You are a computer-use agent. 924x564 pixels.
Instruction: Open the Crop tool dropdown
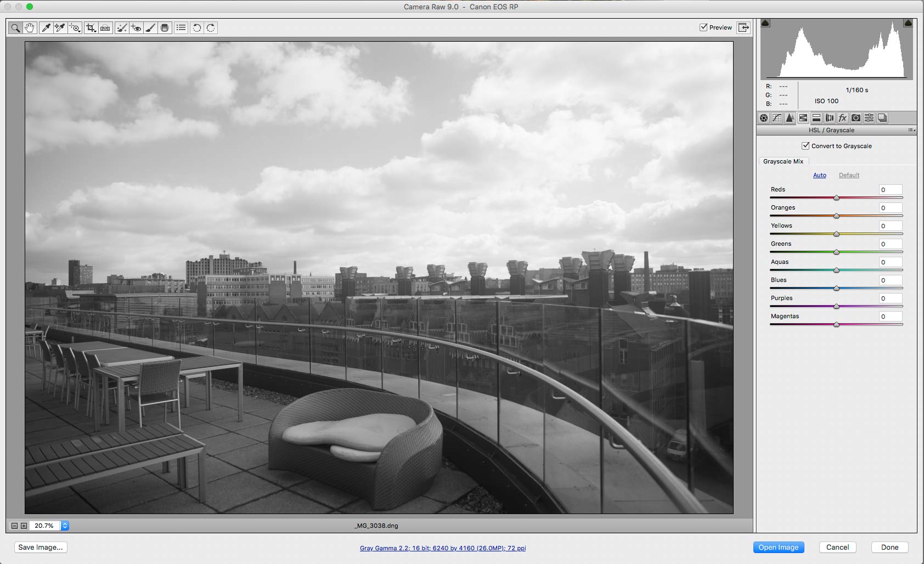[91, 27]
